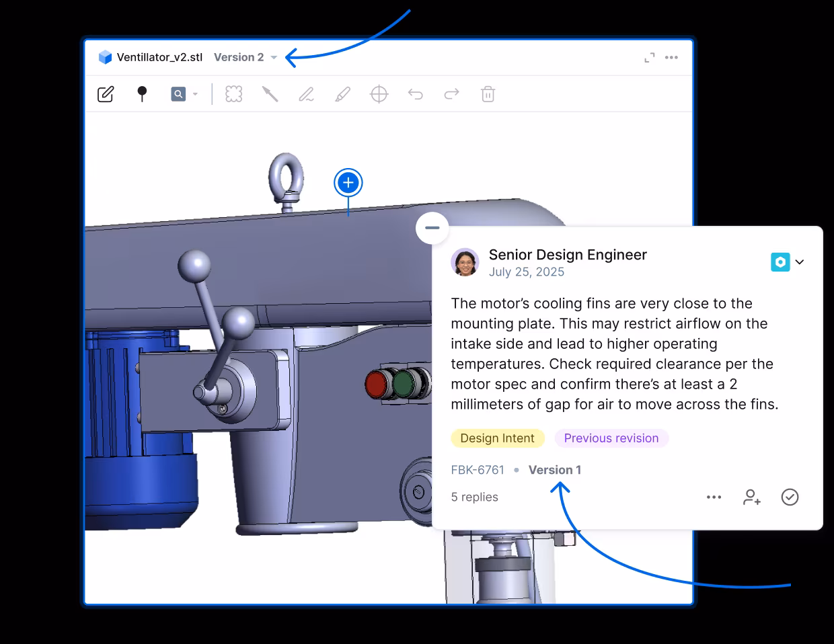Image resolution: width=834 pixels, height=644 pixels.
Task: Select the pin comment tool
Action: (143, 94)
